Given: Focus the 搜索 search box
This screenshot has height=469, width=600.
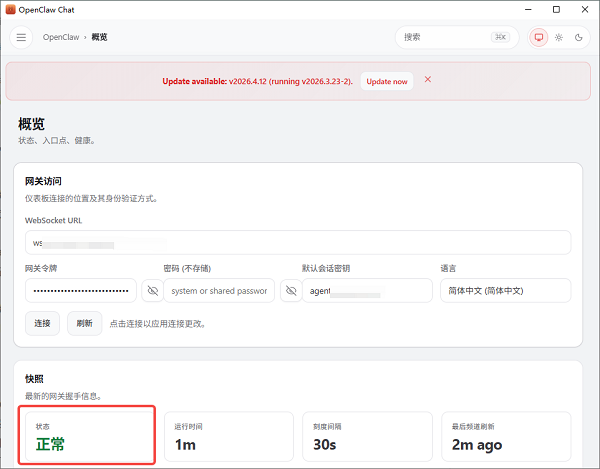Looking at the screenshot, I should (x=457, y=37).
